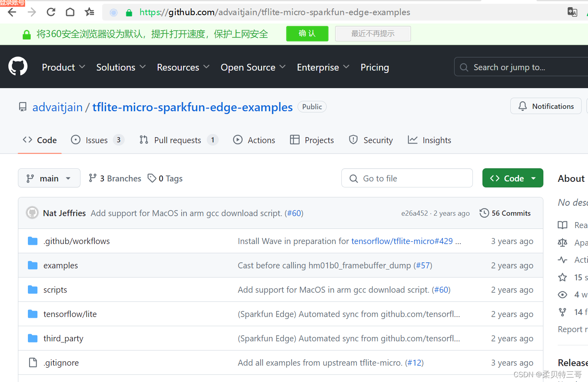Click the tensorflow/lite folder icon

33,314
